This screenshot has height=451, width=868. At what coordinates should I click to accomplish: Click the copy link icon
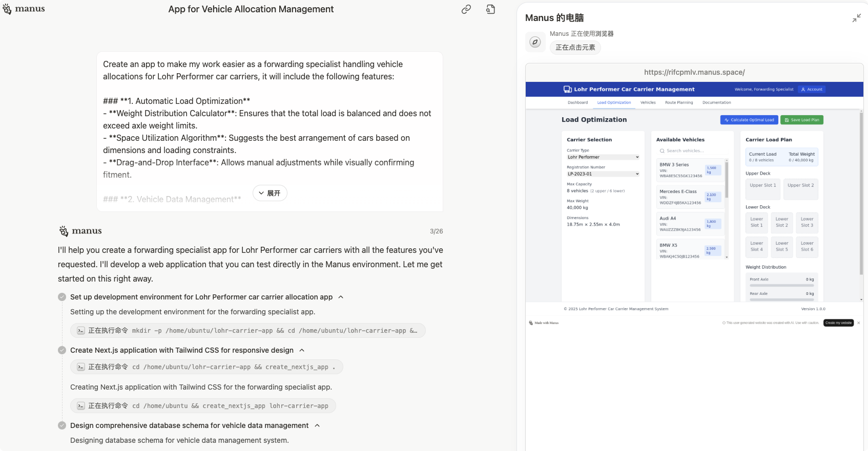[466, 9]
